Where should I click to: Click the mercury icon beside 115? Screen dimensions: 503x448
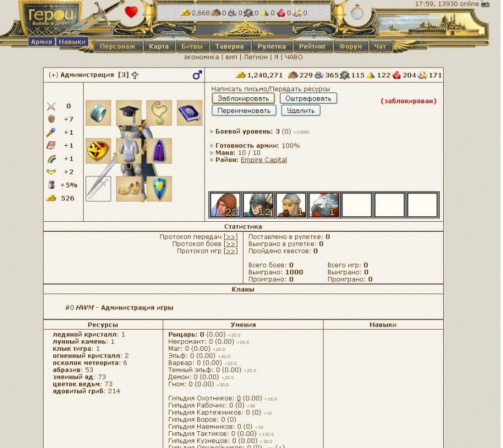pos(345,75)
